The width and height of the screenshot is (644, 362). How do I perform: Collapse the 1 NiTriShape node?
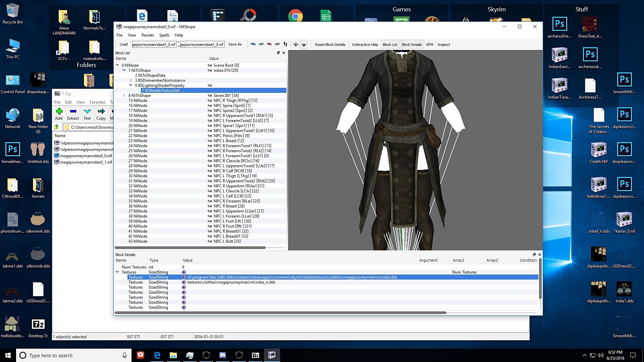point(124,70)
